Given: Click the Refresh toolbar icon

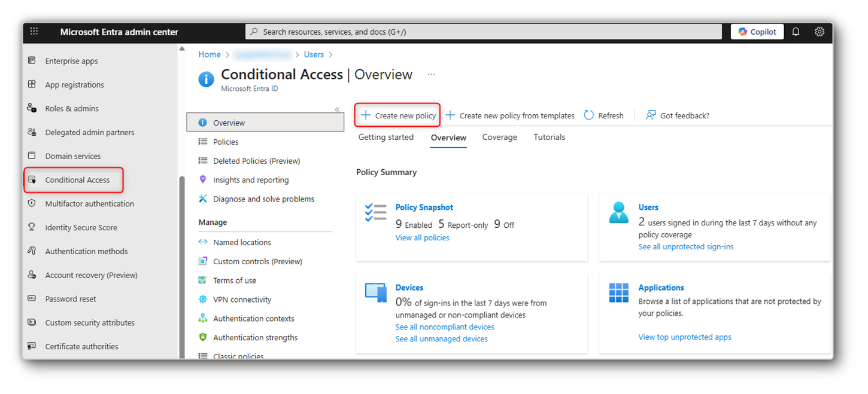Looking at the screenshot, I should tap(588, 115).
